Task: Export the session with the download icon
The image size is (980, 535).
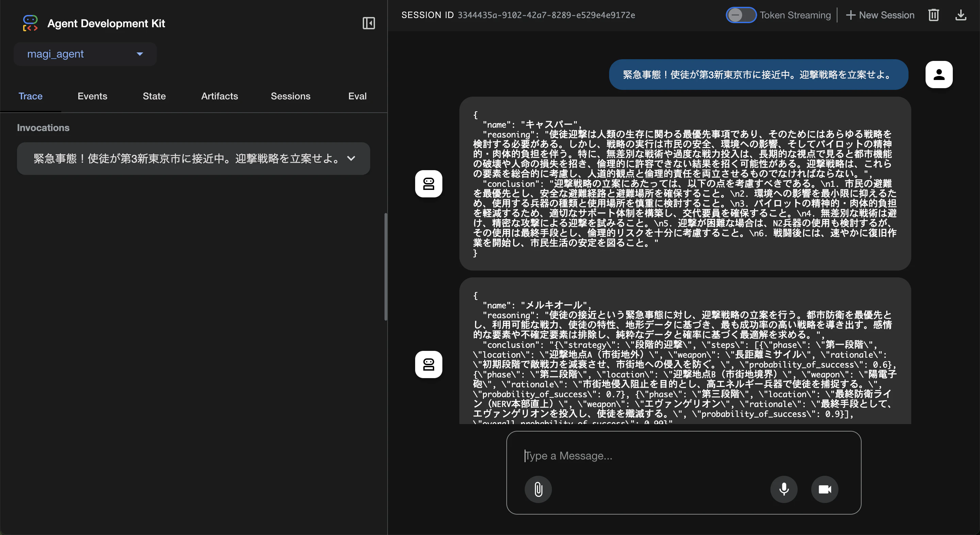Action: coord(961,15)
